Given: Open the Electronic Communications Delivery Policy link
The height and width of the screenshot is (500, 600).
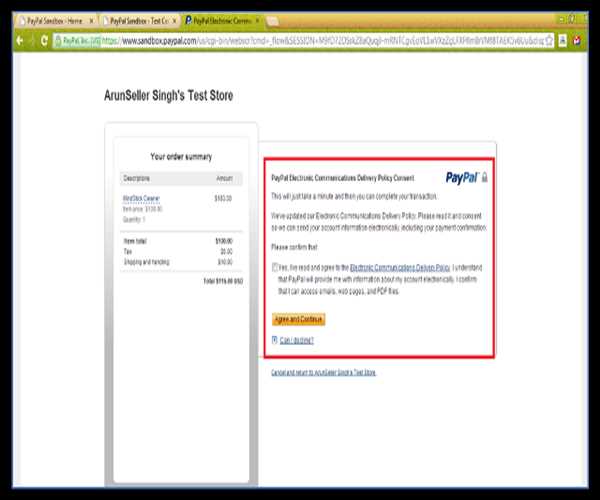Looking at the screenshot, I should click(399, 268).
